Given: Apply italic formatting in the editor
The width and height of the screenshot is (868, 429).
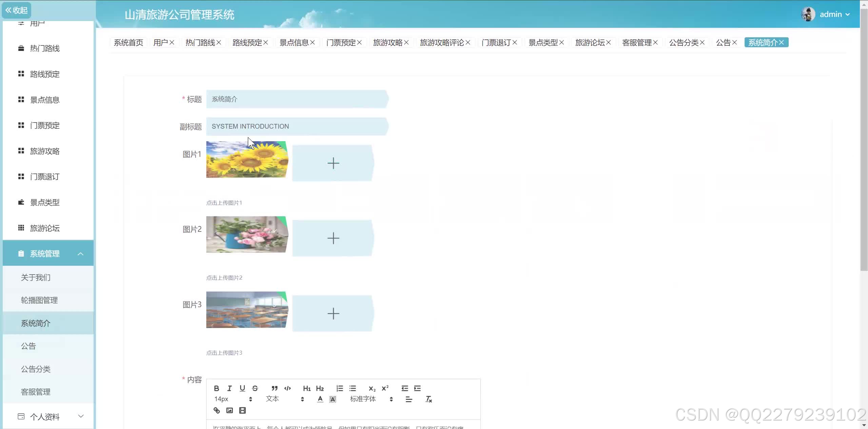Looking at the screenshot, I should (x=229, y=388).
